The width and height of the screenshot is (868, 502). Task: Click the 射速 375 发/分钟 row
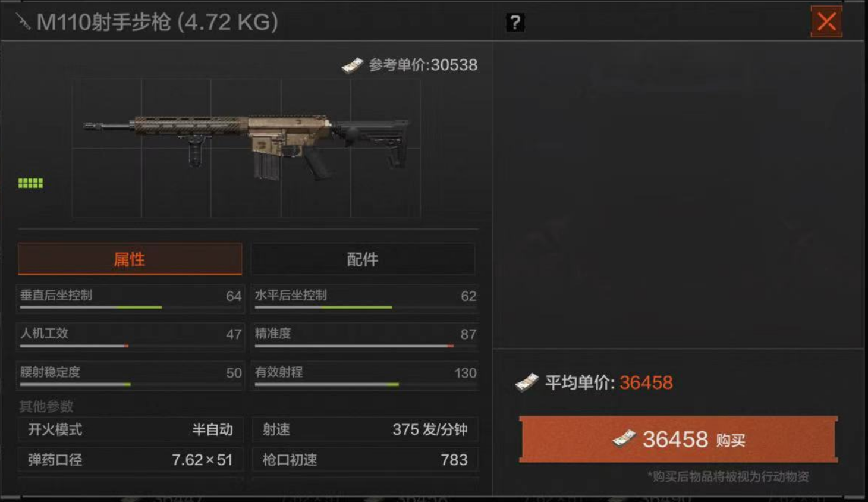[365, 429]
